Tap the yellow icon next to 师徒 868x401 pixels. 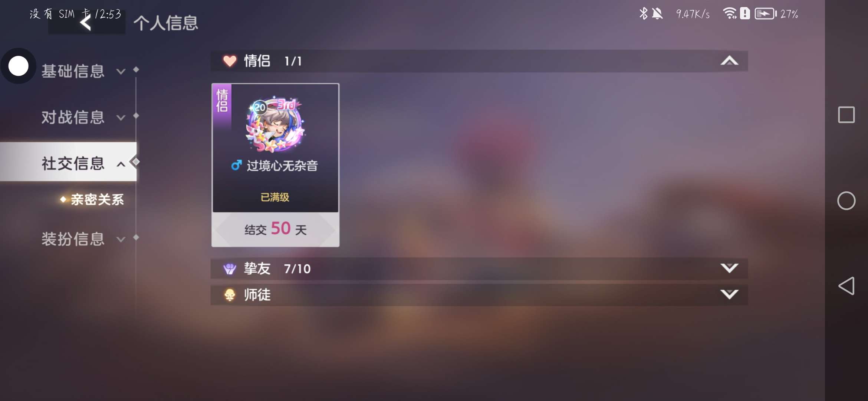click(230, 295)
